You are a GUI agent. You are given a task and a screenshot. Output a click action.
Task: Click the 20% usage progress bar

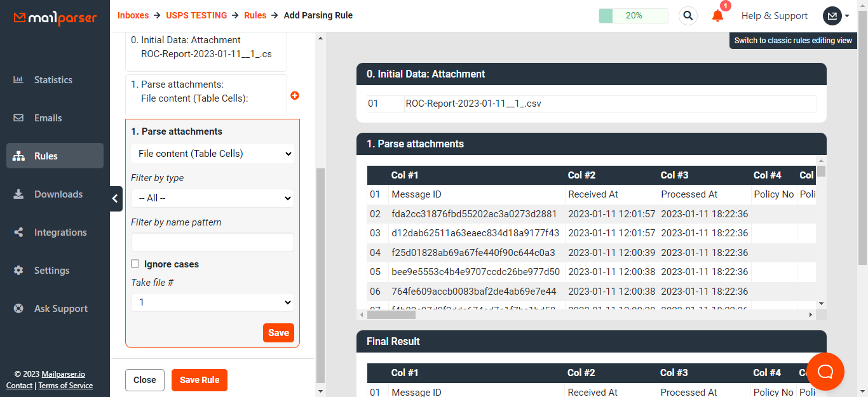point(633,16)
